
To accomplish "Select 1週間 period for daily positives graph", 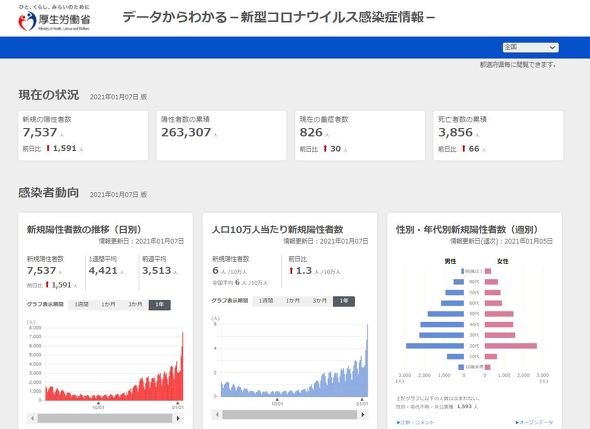I will tap(81, 304).
